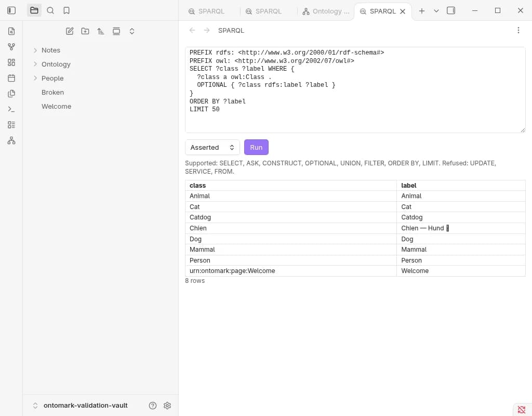Open the tab list dropdown chevron

tap(436, 11)
